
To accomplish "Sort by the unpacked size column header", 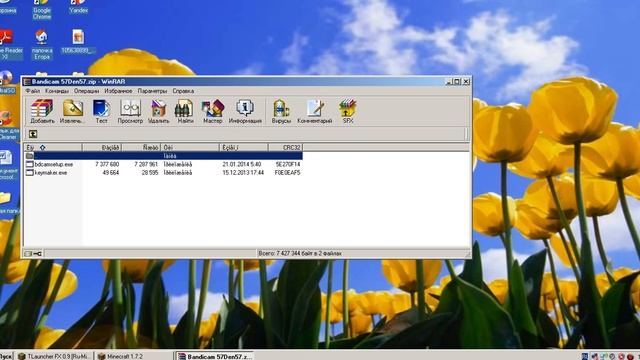I will 102,147.
